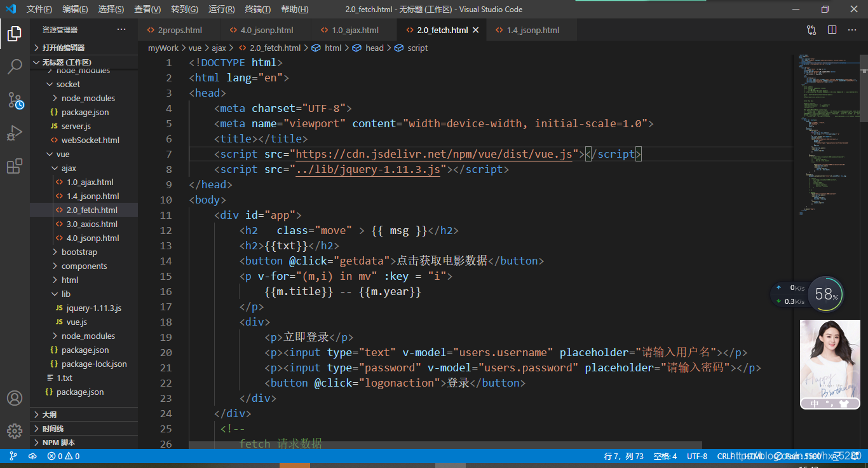Click the script symbol icon in breadcrumb

(x=399, y=48)
